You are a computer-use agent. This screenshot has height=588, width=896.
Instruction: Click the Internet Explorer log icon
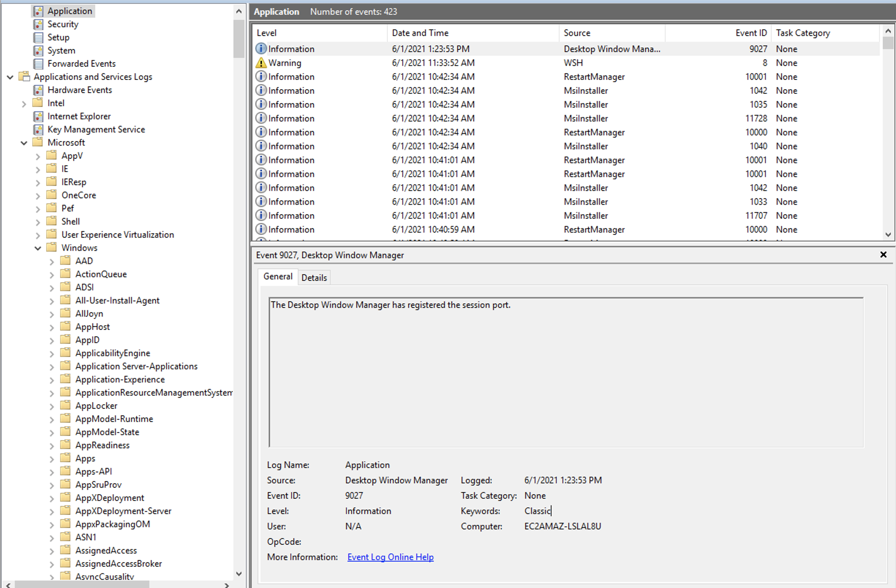[x=38, y=116]
